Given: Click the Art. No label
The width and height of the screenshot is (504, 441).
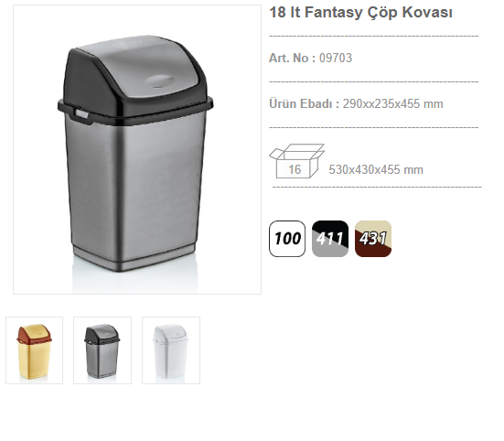Looking at the screenshot, I should tap(293, 59).
